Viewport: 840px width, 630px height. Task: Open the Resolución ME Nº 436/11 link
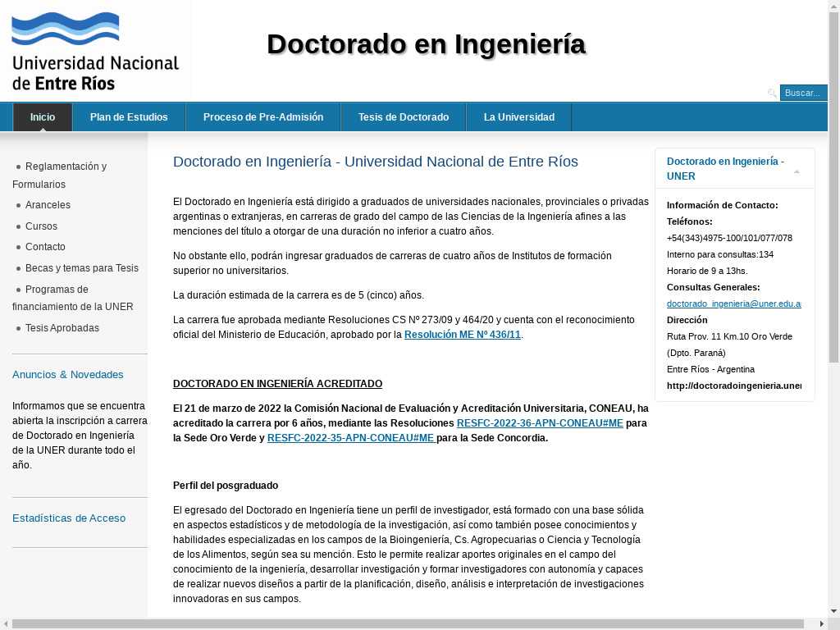463,335
